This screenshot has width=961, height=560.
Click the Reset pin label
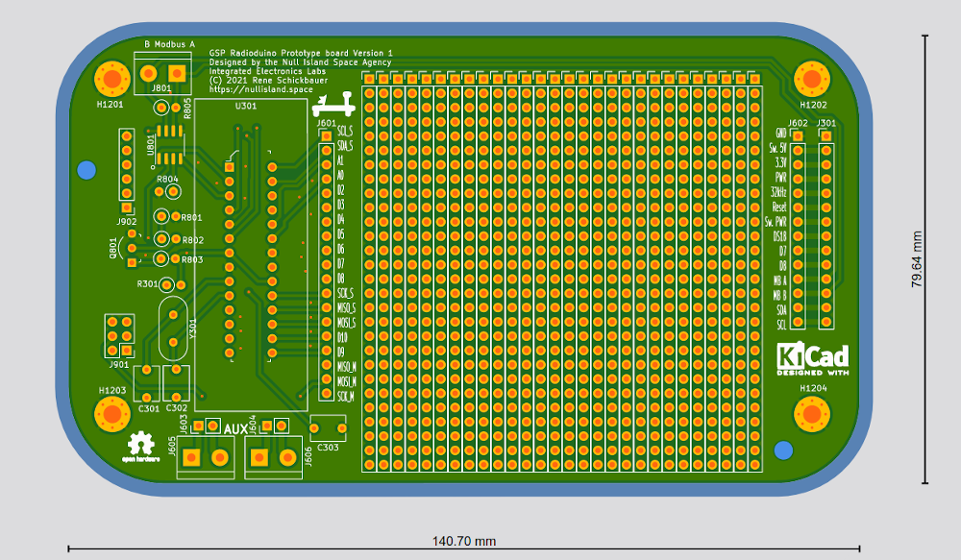(x=779, y=207)
